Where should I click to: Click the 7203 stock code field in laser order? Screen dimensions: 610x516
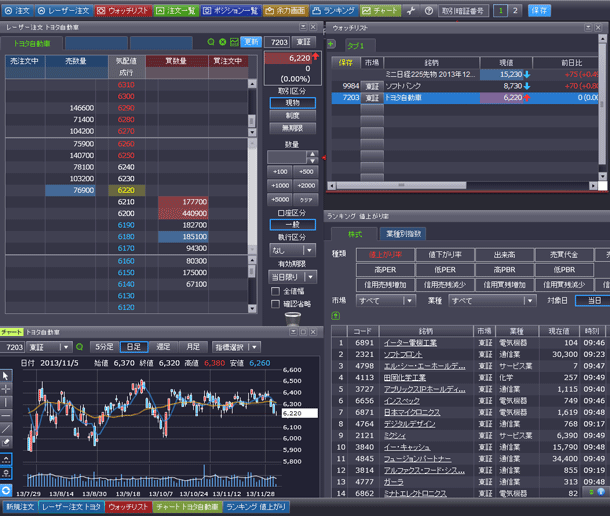click(x=277, y=42)
